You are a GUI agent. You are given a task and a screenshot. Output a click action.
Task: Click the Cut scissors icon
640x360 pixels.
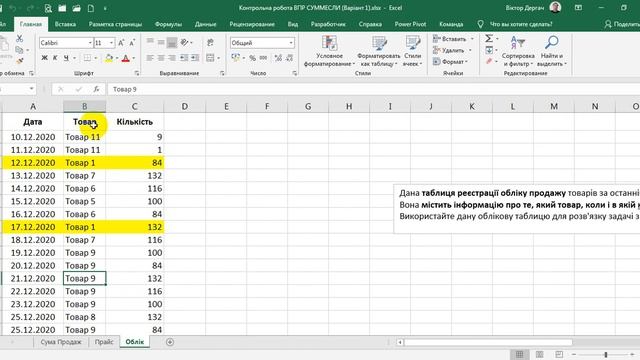point(19,39)
